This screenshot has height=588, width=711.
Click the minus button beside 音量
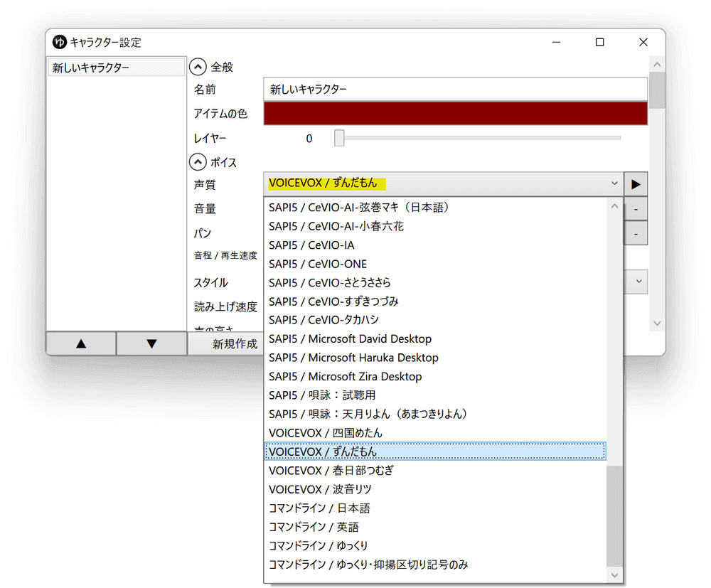[x=635, y=208]
